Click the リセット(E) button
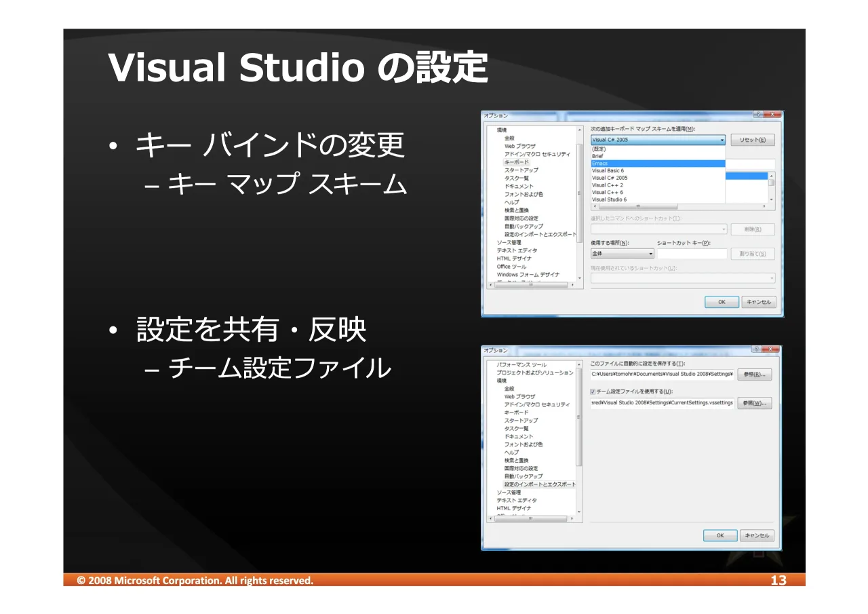Image resolution: width=868 pixels, height=614 pixels. tap(753, 140)
